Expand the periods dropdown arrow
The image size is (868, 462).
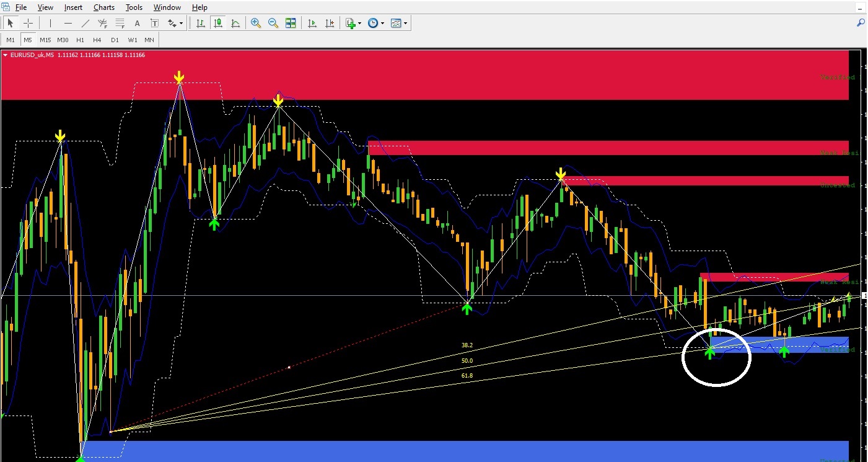[x=382, y=24]
